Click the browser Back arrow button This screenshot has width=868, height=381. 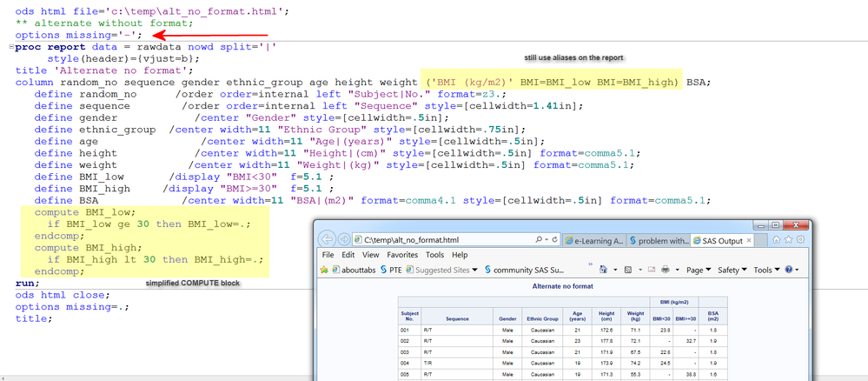pyautogui.click(x=328, y=239)
